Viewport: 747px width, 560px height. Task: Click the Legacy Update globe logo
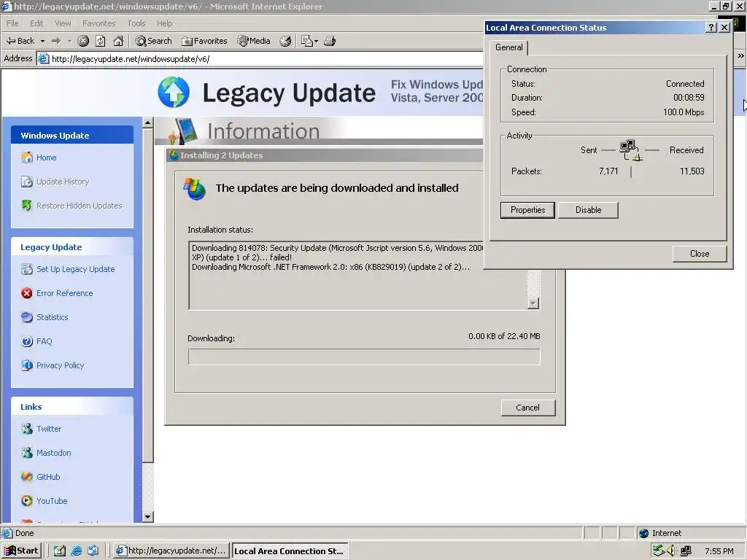tap(174, 92)
